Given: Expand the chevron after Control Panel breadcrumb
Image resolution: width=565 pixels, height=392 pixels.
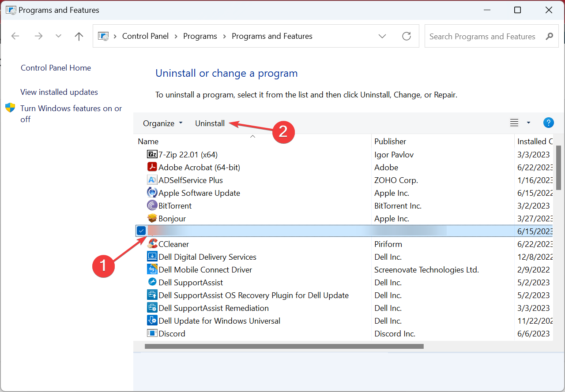Looking at the screenshot, I should [x=176, y=36].
